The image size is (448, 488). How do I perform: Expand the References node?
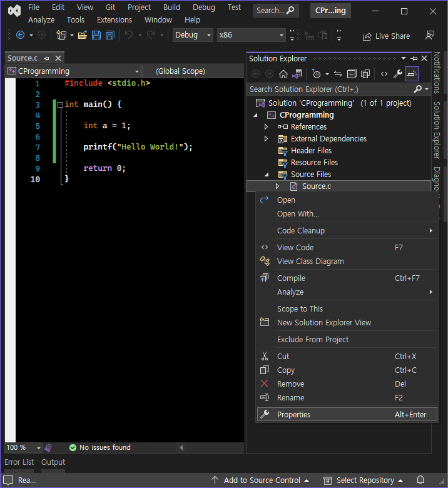pos(266,126)
